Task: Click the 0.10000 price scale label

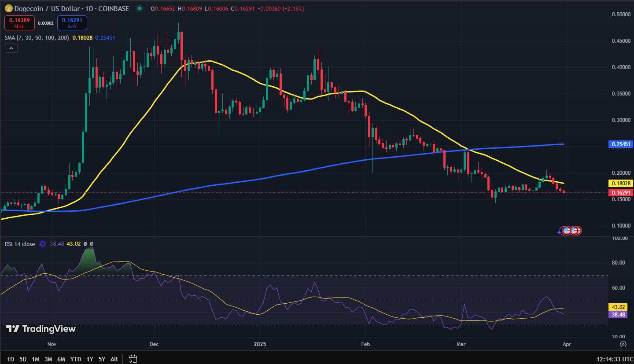Action: (620, 226)
